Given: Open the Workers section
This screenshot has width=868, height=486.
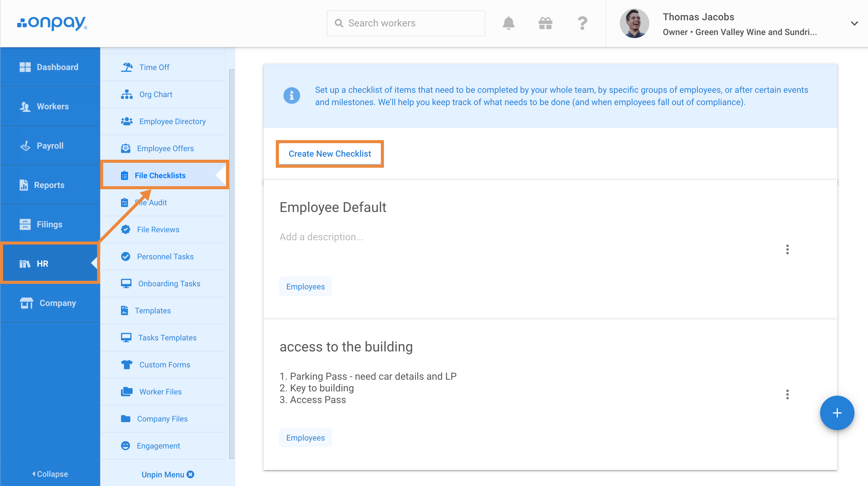Looking at the screenshot, I should point(50,107).
